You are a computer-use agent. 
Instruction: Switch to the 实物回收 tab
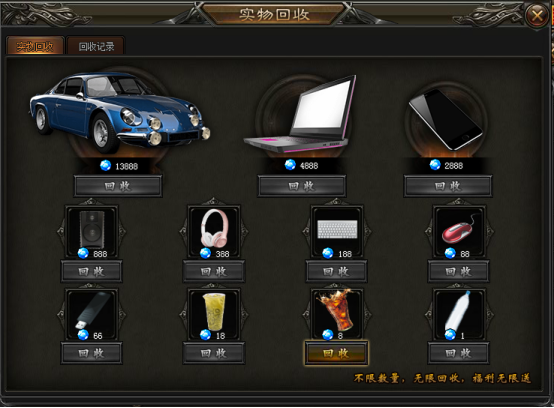[x=35, y=46]
